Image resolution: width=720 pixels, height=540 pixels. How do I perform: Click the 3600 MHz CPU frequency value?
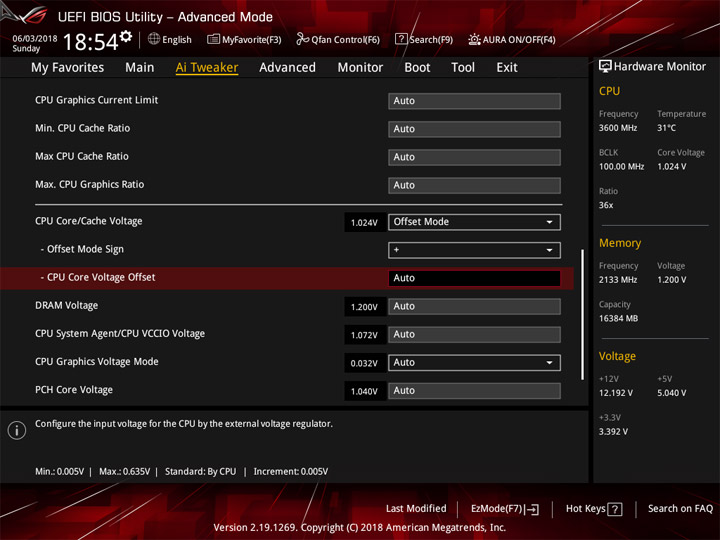(618, 128)
